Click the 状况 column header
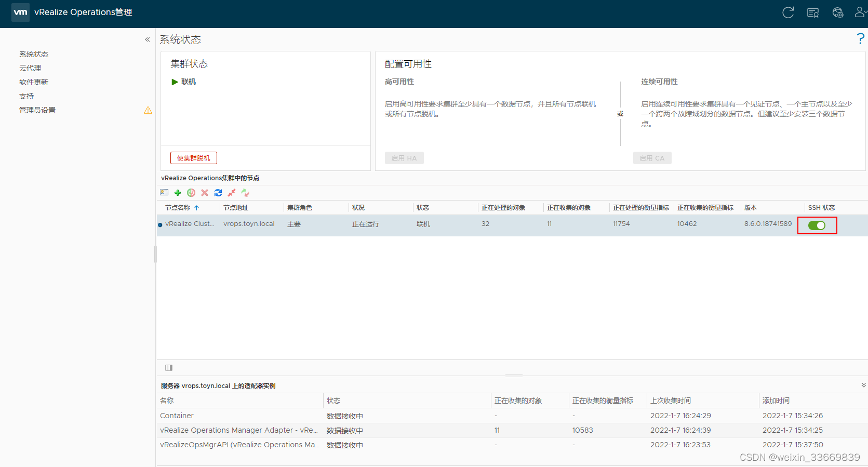Image resolution: width=868 pixels, height=467 pixels. click(358, 208)
